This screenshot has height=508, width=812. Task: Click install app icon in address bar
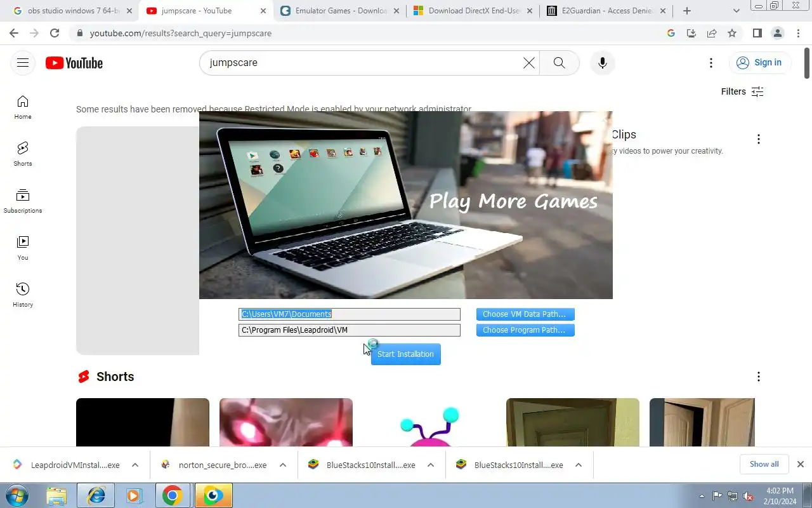click(691, 33)
